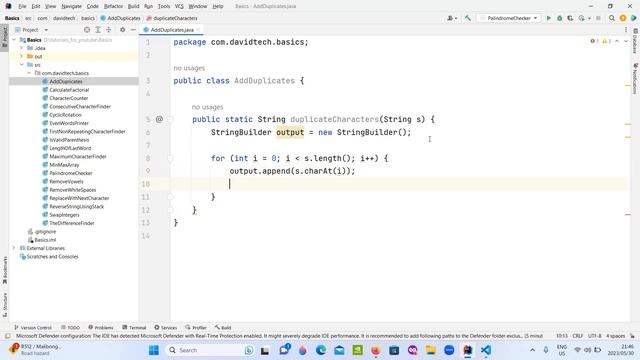The width and height of the screenshot is (640, 360).
Task: Open the File menu
Action: pos(22,6)
